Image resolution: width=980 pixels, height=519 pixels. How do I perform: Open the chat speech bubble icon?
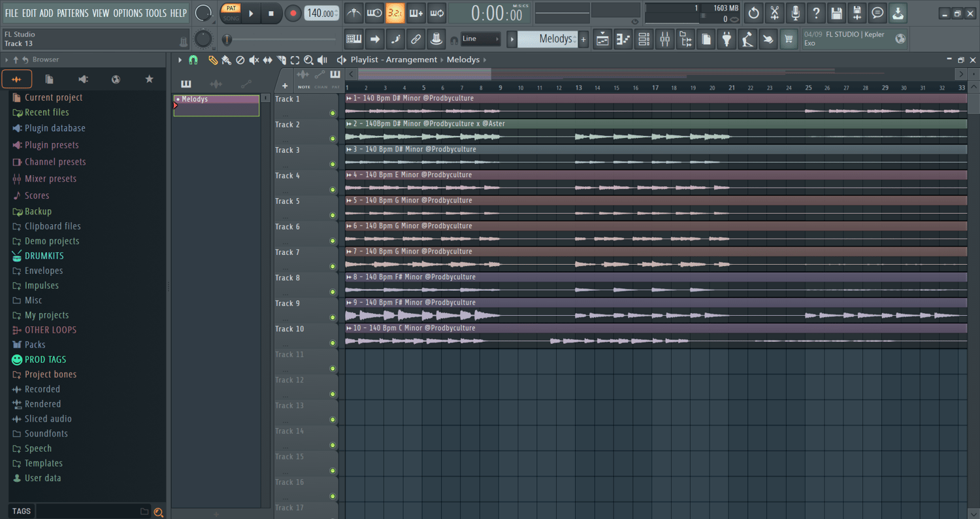coord(877,12)
